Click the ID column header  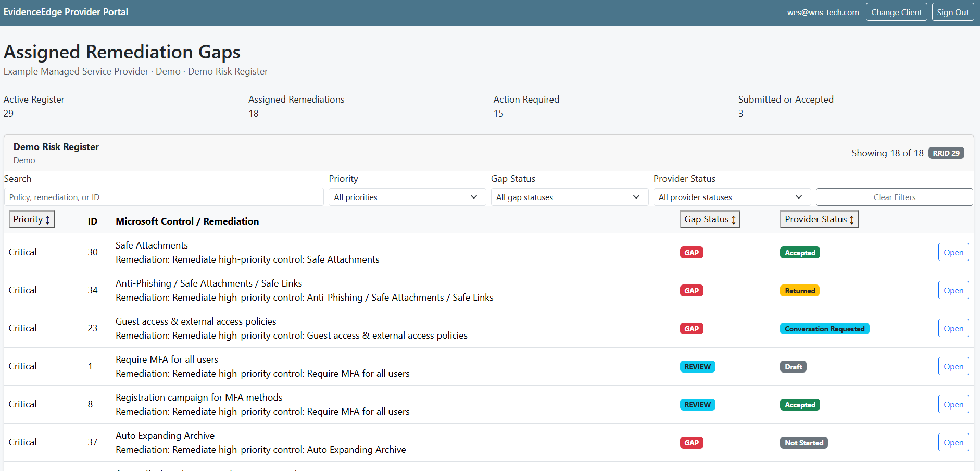[x=93, y=221]
